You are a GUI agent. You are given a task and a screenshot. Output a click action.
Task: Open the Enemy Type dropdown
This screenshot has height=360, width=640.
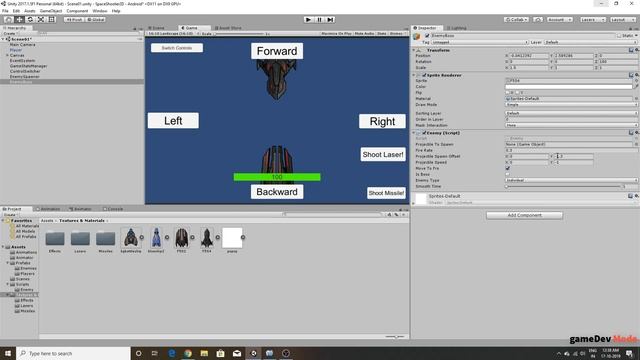point(571,180)
